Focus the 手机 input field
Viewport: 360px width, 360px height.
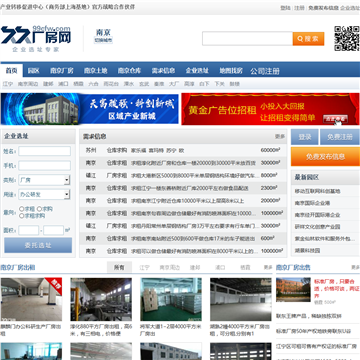pos(44,166)
